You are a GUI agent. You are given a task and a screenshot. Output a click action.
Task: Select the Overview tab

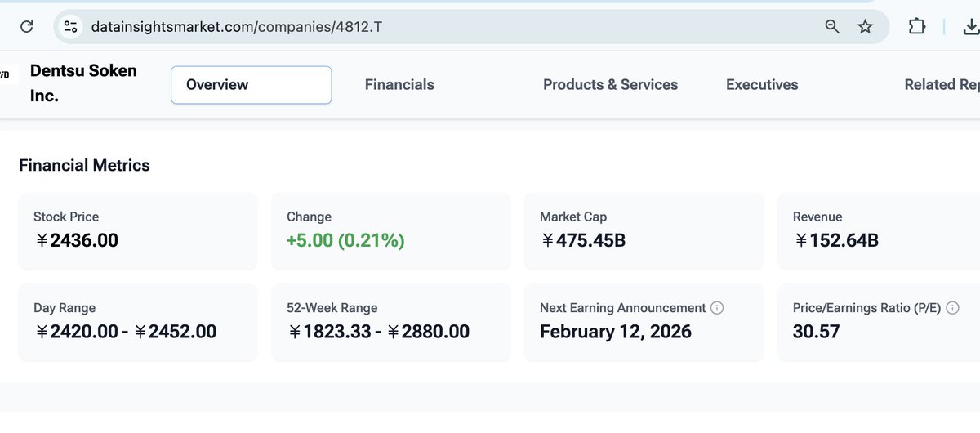(x=251, y=85)
